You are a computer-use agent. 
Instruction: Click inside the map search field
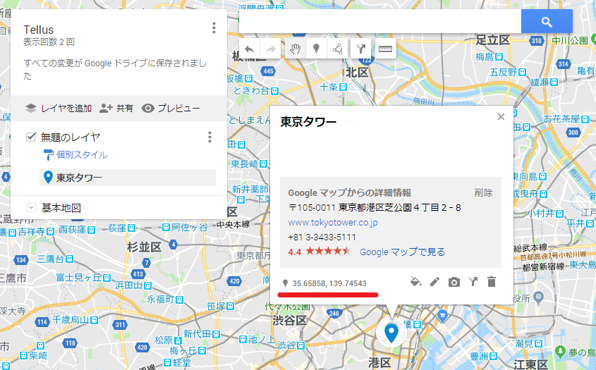click(x=380, y=21)
